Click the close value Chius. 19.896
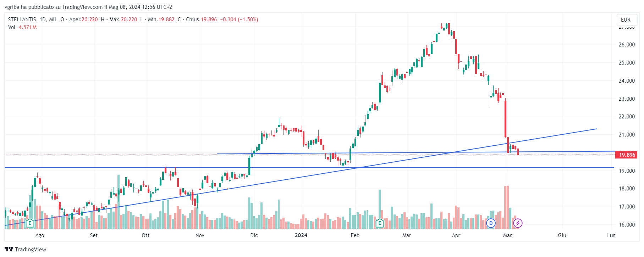 (x=201, y=19)
